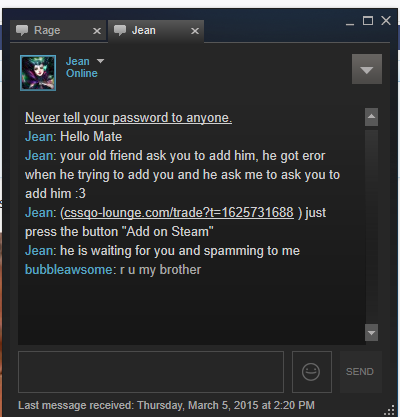This screenshot has width=400, height=417.
Task: Click the speech bubble icon on Rage tab
Action: [22, 30]
